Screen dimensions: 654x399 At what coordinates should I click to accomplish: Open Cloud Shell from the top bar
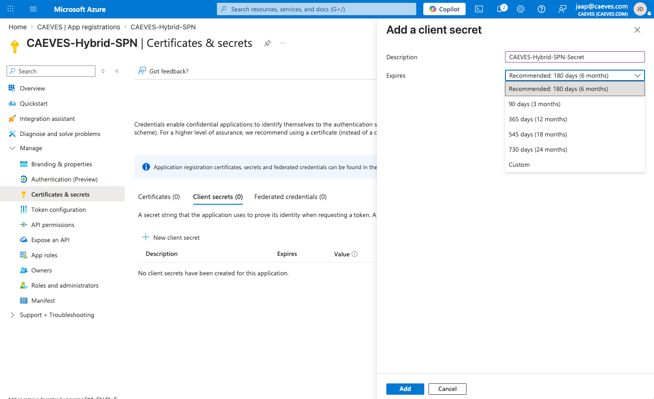point(479,9)
